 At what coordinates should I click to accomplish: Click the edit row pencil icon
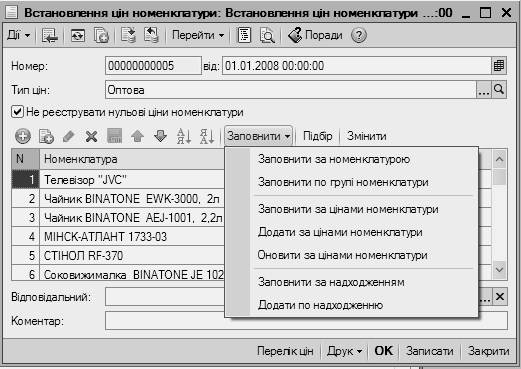[x=69, y=136]
